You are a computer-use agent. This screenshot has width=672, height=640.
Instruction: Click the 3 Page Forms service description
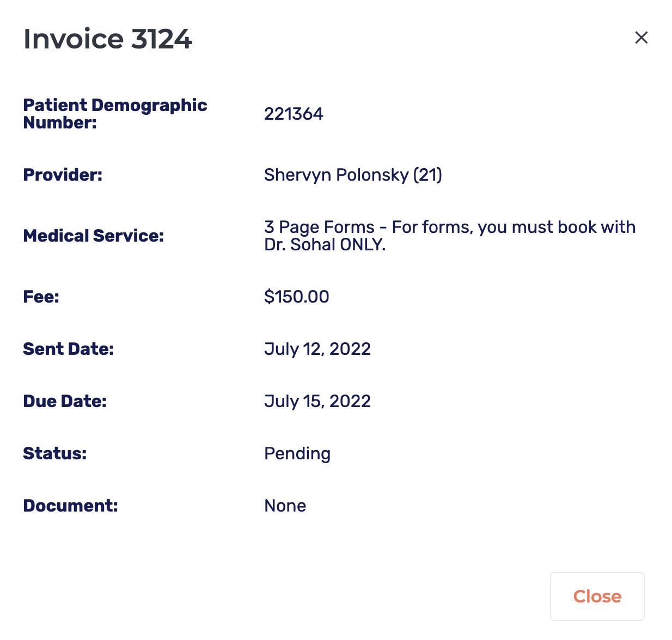coord(450,227)
